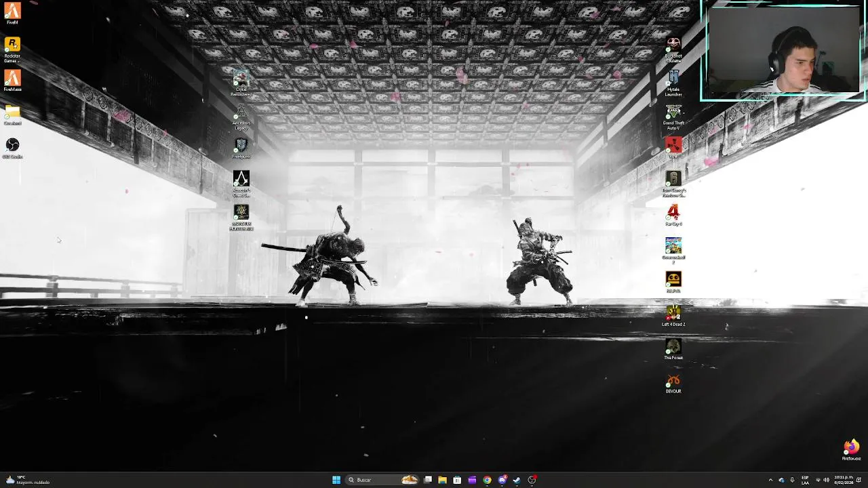This screenshot has height=488, width=868.
Task: Launch Frostpunk desktop shortcut
Action: coord(241,148)
